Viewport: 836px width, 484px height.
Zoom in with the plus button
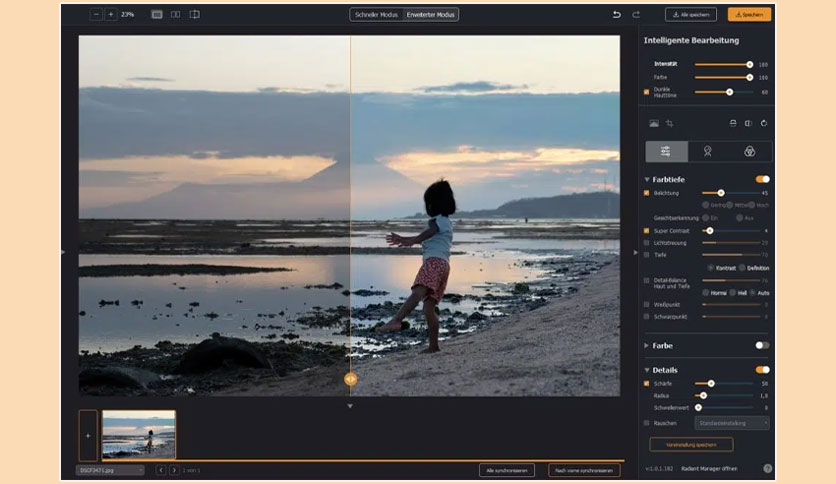click(x=110, y=14)
